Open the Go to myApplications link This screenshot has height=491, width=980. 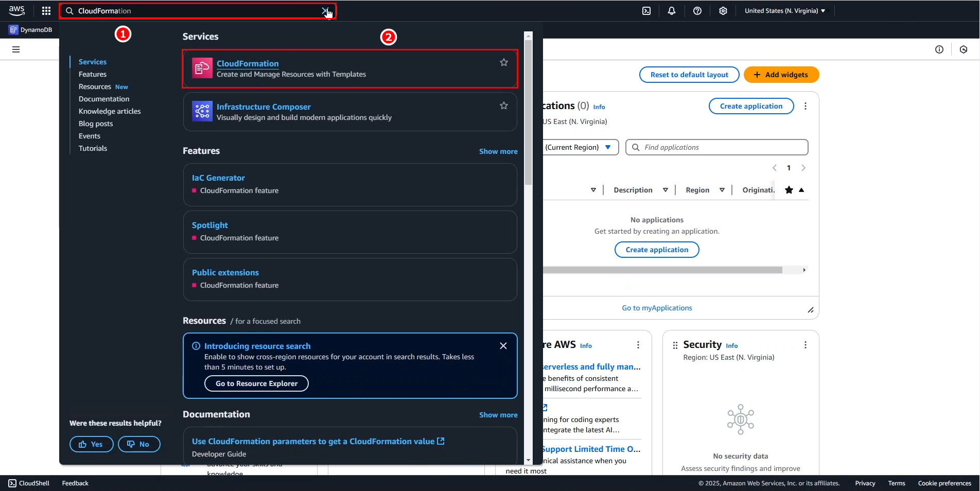click(657, 308)
